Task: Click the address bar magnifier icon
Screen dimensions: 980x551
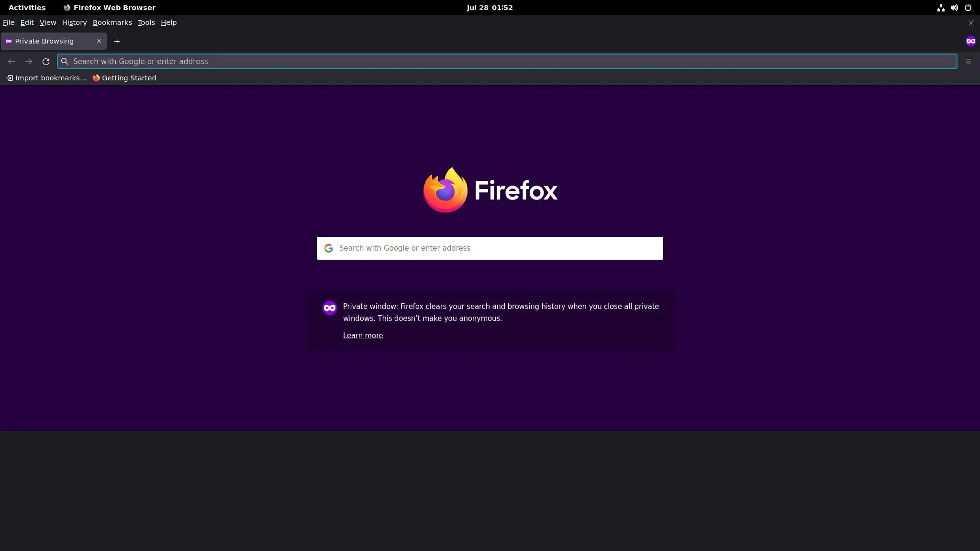Action: pyautogui.click(x=65, y=61)
